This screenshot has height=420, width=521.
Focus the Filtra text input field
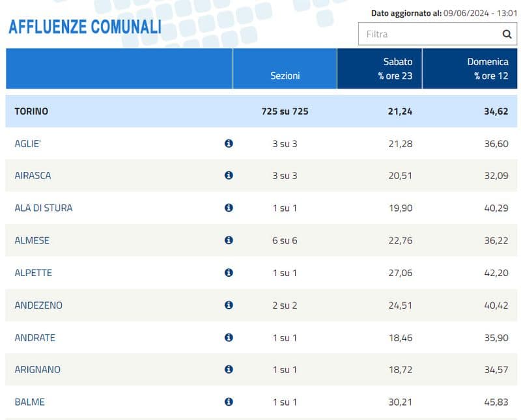[429, 35]
